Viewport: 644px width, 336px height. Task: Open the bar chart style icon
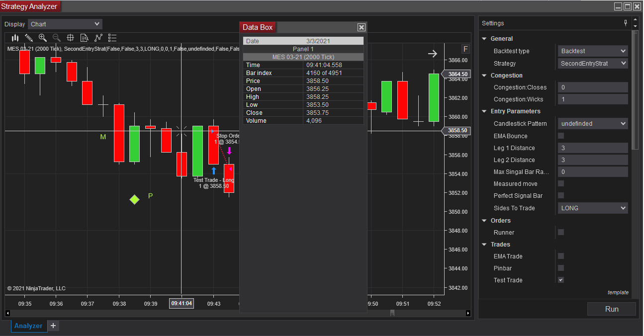(x=15, y=38)
